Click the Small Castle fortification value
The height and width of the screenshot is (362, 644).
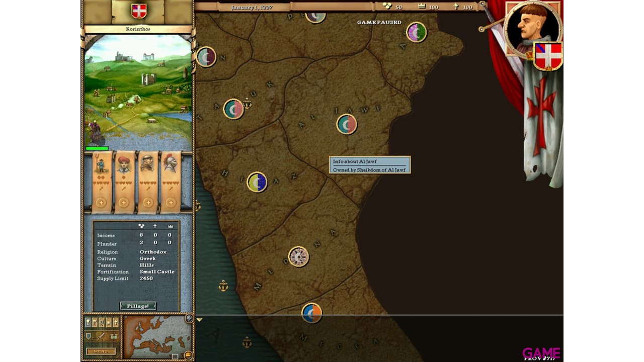(x=157, y=271)
